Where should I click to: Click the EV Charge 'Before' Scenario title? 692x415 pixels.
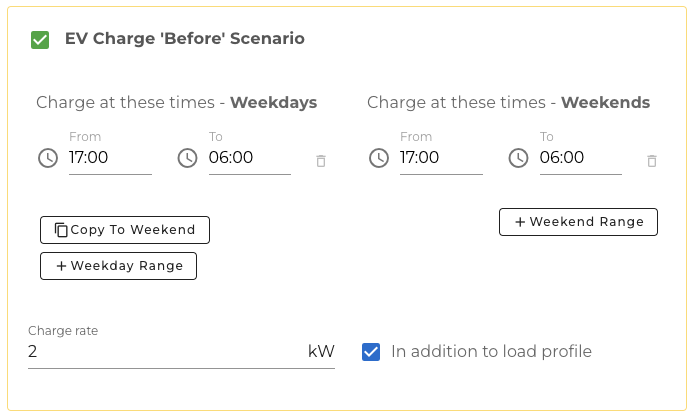click(x=184, y=39)
